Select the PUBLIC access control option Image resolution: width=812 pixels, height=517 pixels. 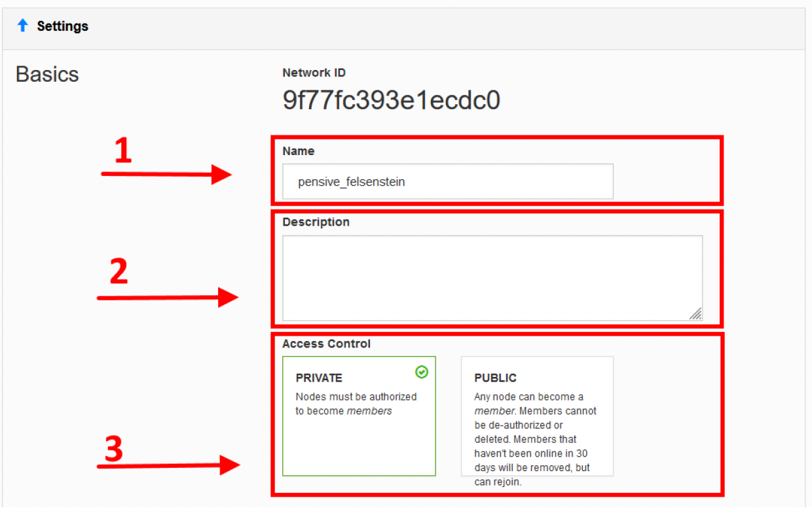[x=537, y=416]
